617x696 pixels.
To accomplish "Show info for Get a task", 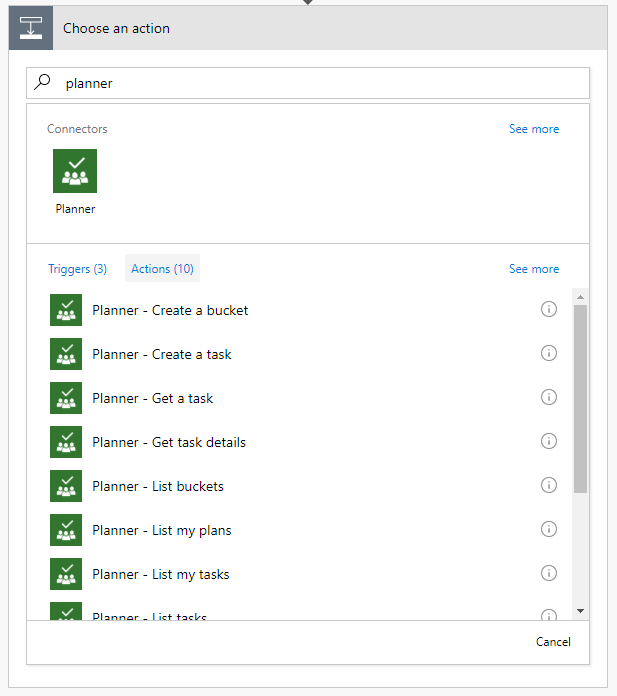I will click(x=549, y=397).
